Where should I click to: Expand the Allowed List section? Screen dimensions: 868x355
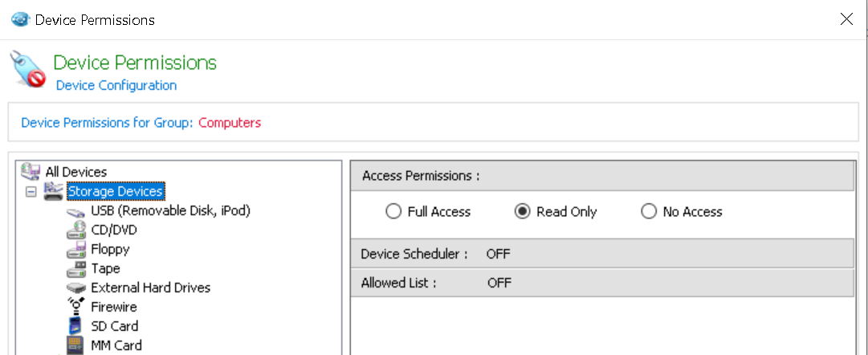[x=399, y=283]
